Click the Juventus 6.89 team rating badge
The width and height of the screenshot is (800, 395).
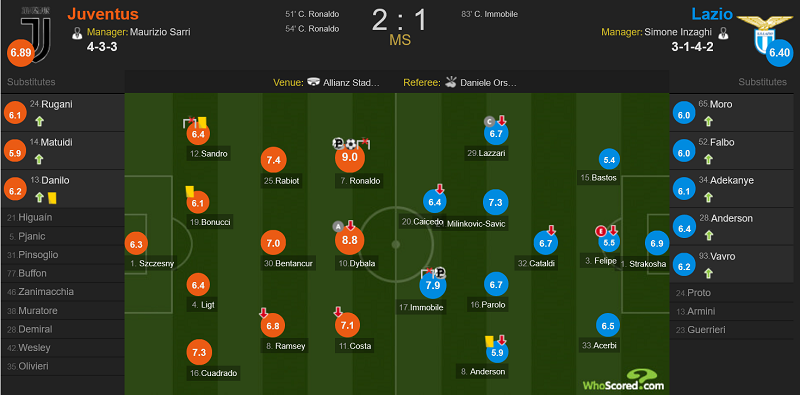click(20, 54)
